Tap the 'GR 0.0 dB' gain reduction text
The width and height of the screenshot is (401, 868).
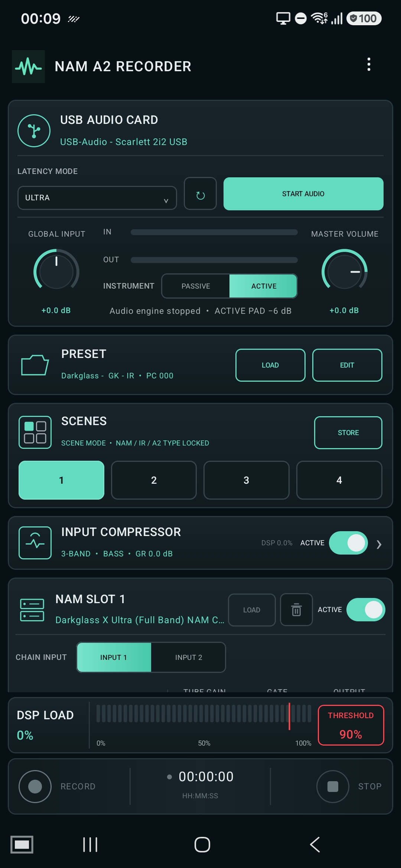tap(154, 554)
